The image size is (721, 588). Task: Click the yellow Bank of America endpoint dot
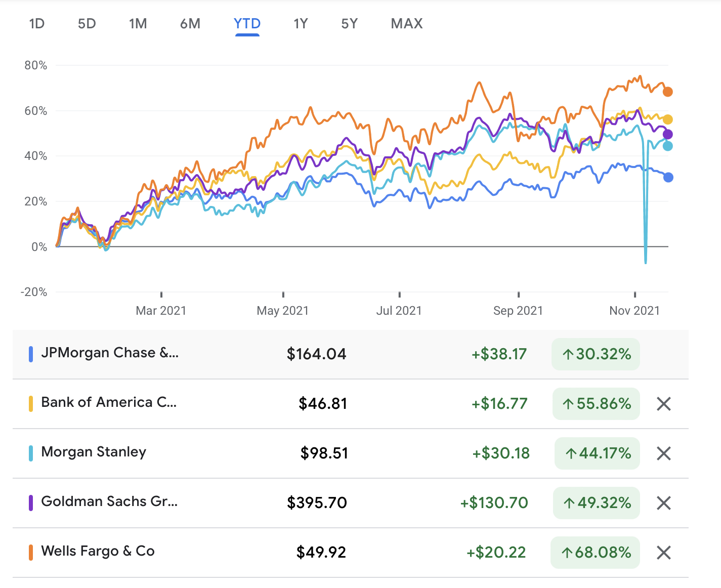668,119
